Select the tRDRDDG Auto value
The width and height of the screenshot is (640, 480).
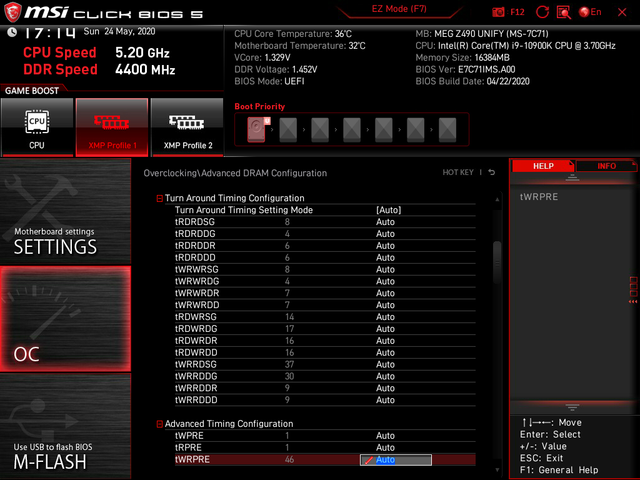(385, 234)
